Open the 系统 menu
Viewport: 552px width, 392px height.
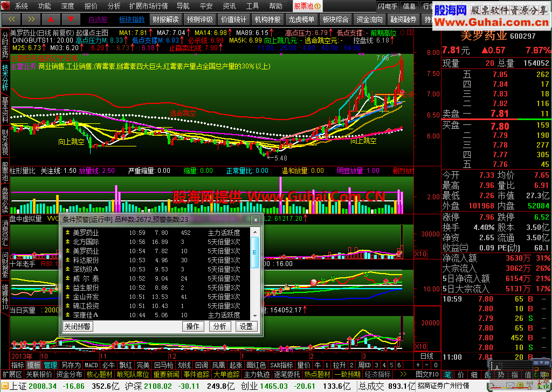tap(21, 6)
